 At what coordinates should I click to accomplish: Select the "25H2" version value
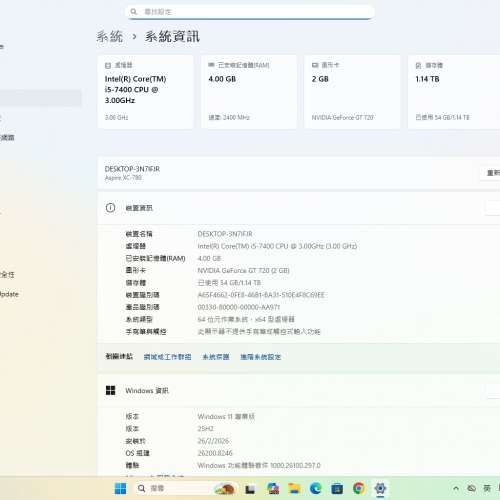pos(205,429)
